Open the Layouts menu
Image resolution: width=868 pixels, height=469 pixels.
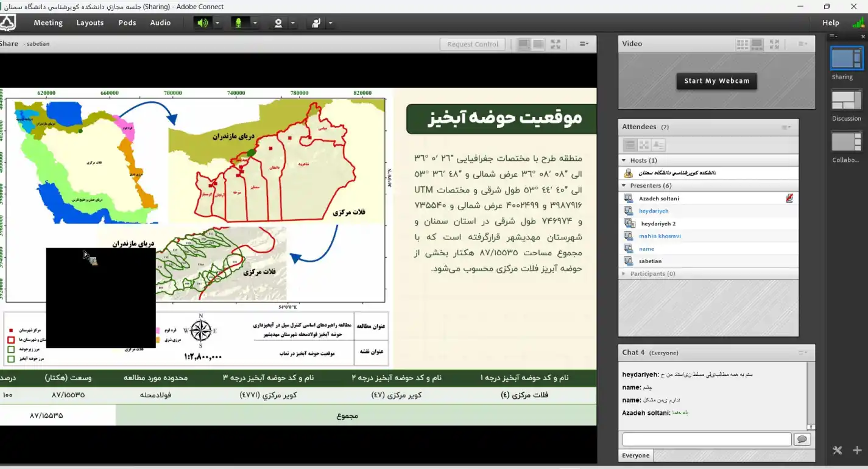pos(90,23)
